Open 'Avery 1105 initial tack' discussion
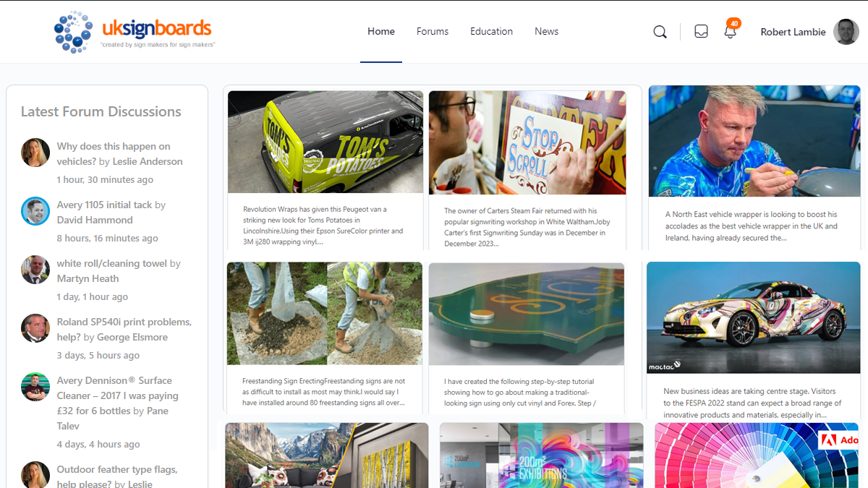This screenshot has width=868, height=488. [104, 205]
